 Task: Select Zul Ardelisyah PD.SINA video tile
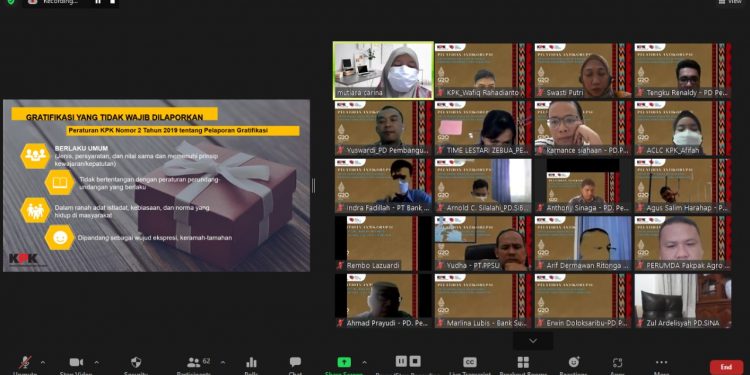pyautogui.click(x=683, y=301)
